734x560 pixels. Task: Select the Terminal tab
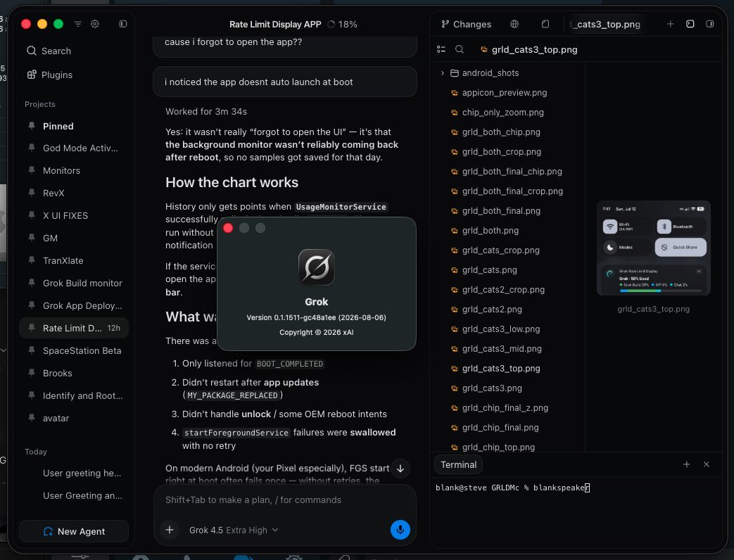[x=459, y=464]
